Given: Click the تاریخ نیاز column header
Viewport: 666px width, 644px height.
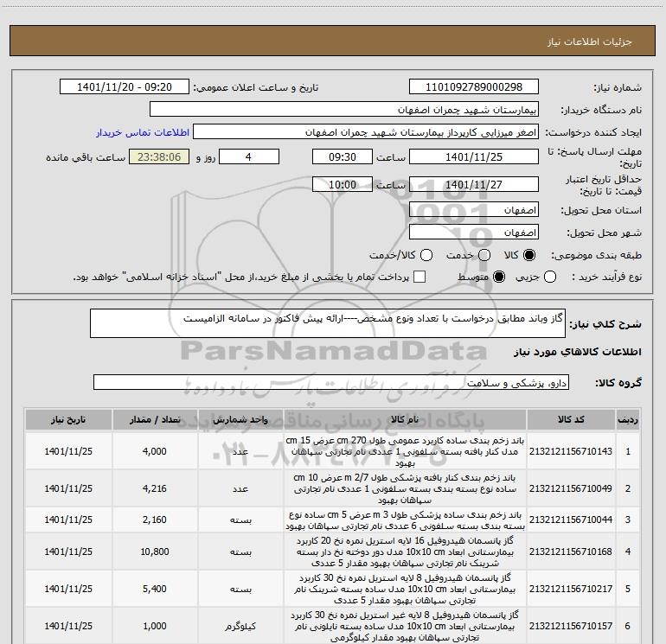Looking at the screenshot, I should click(68, 419).
